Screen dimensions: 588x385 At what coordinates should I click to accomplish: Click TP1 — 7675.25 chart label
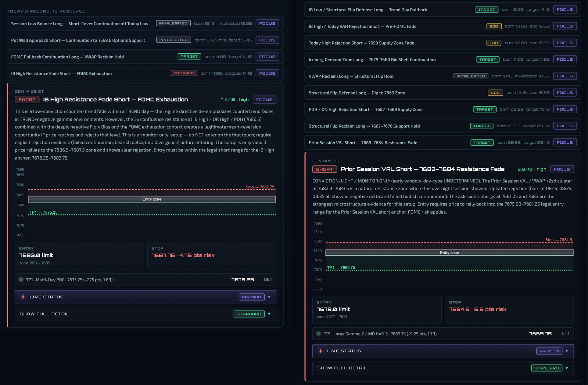(x=43, y=213)
